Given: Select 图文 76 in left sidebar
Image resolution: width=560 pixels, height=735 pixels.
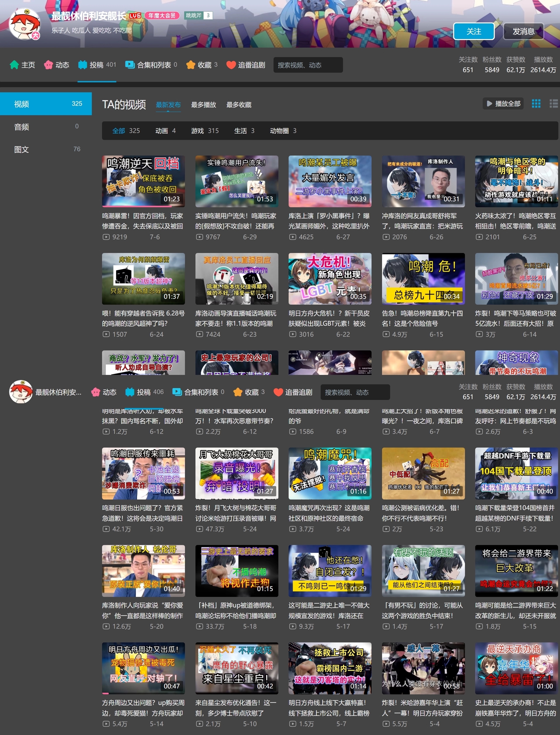Looking at the screenshot, I should (x=46, y=149).
